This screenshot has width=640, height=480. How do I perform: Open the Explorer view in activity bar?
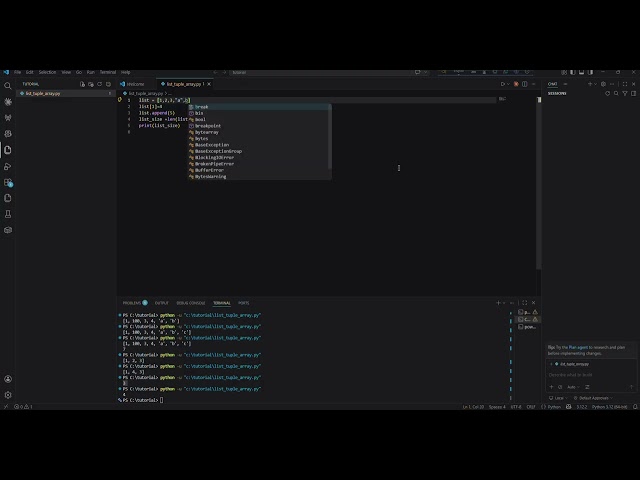click(8, 150)
